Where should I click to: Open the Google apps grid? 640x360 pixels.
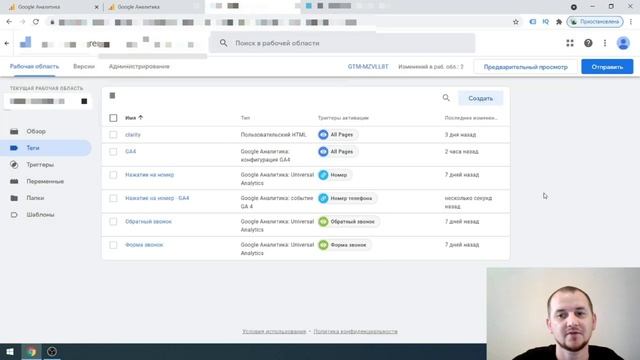coord(570,43)
